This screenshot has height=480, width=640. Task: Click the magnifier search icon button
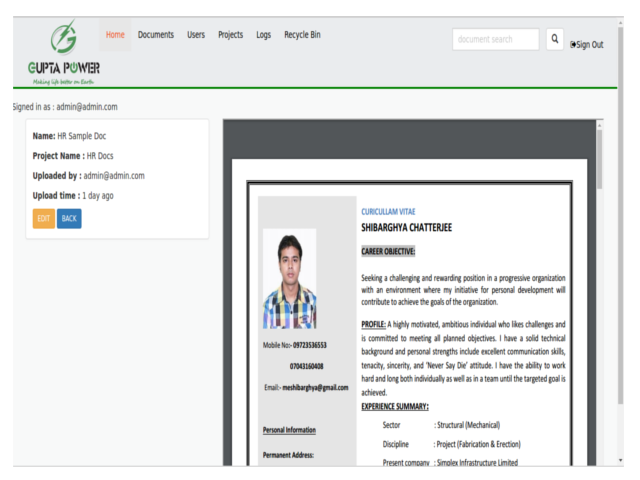pyautogui.click(x=554, y=39)
